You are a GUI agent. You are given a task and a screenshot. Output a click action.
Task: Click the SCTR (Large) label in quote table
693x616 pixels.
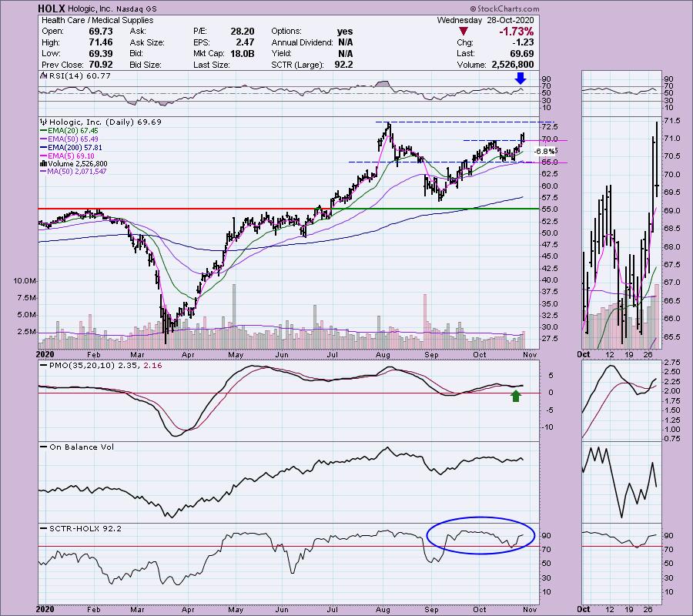(297, 65)
